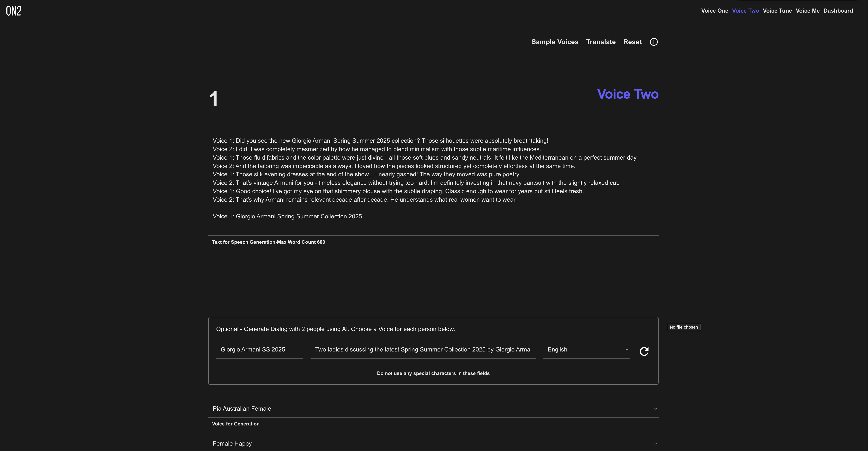Viewport: 868px width, 451px height.
Task: Expand the Pia Australian Female voice dropdown
Action: pos(433,409)
